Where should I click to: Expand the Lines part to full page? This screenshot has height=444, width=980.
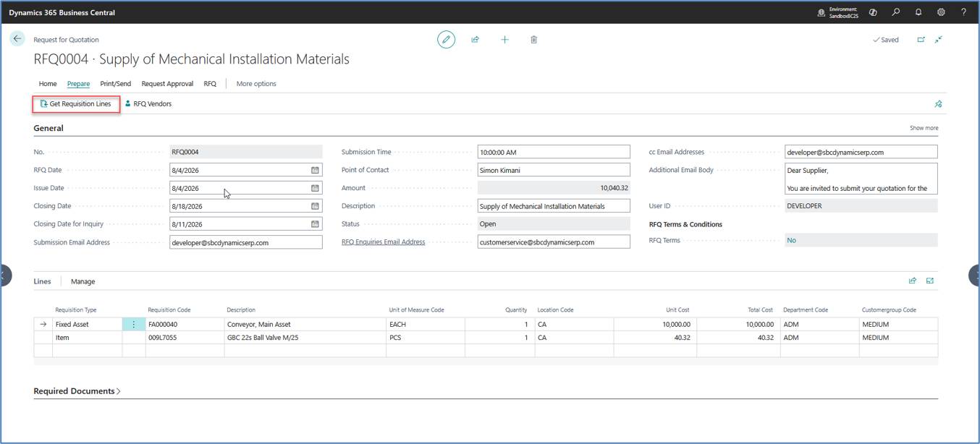[x=930, y=281]
